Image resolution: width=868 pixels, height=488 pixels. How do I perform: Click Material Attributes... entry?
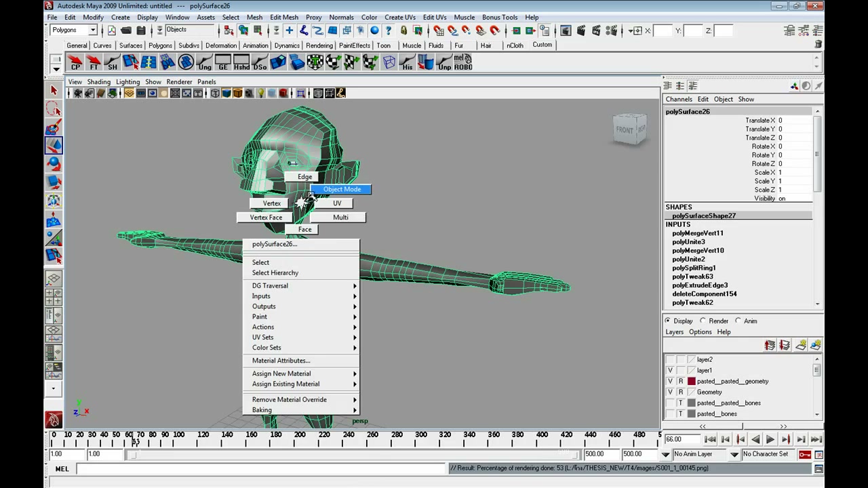pos(281,361)
